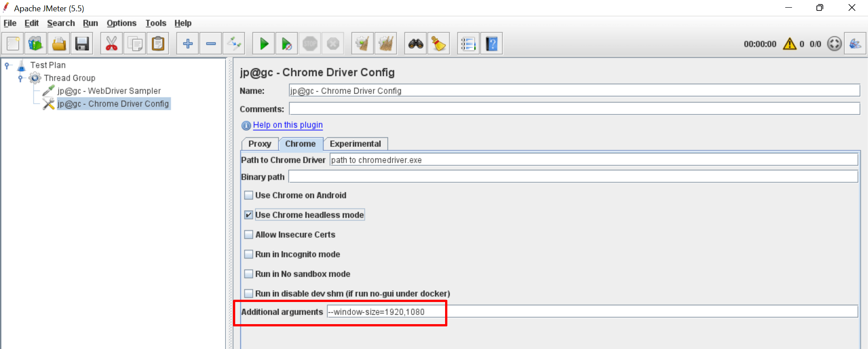Viewport: 868px width, 349px height.
Task: Save the test plan with floppy icon
Action: pos(82,44)
